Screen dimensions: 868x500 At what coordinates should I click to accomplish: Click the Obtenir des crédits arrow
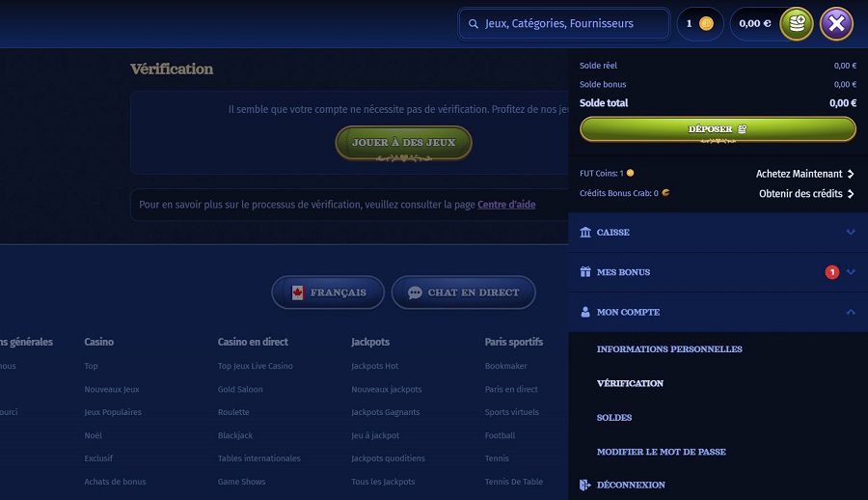coord(851,194)
